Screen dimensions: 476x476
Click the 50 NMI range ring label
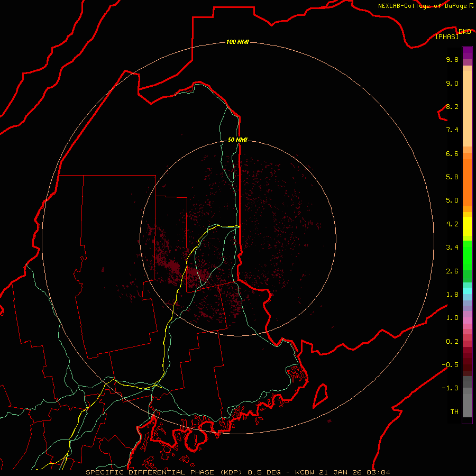[237, 140]
